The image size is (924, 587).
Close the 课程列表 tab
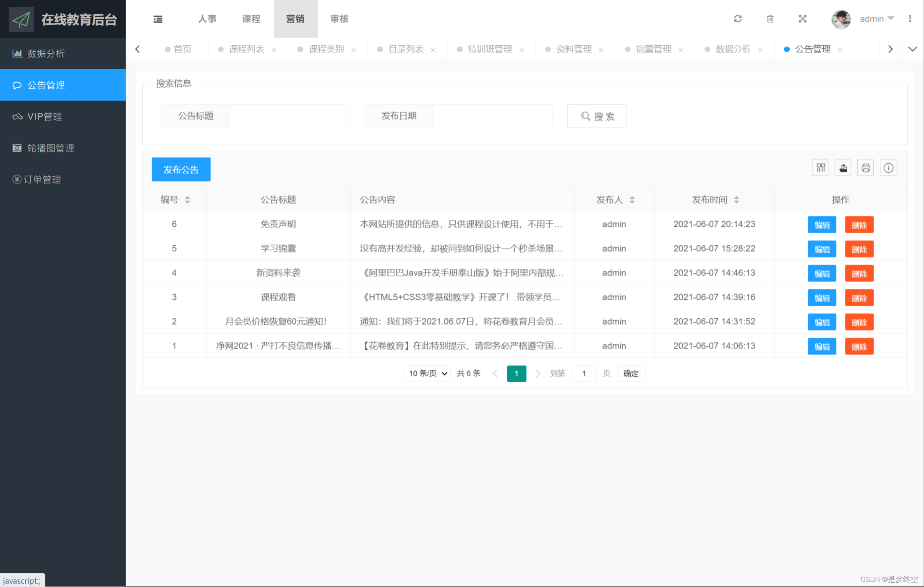274,50
